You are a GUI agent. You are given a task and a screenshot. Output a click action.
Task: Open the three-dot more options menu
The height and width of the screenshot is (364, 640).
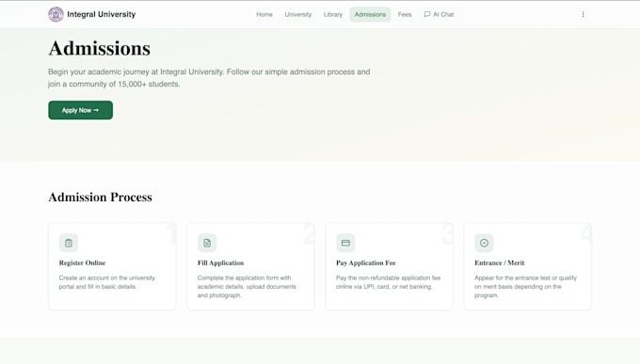coord(583,14)
